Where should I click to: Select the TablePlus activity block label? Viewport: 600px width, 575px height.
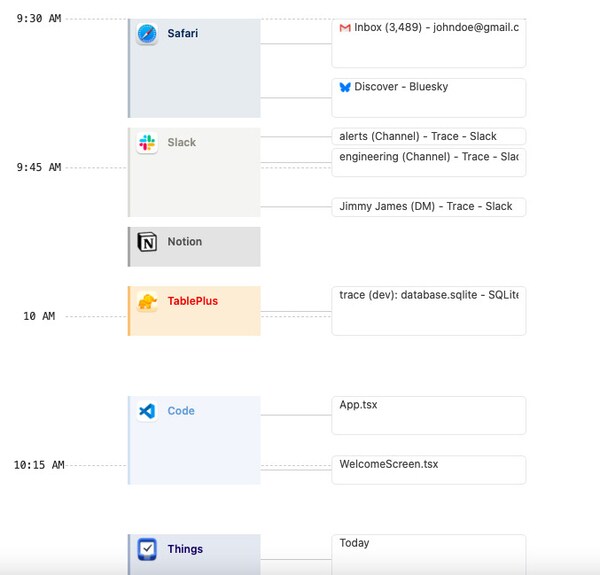tap(192, 301)
